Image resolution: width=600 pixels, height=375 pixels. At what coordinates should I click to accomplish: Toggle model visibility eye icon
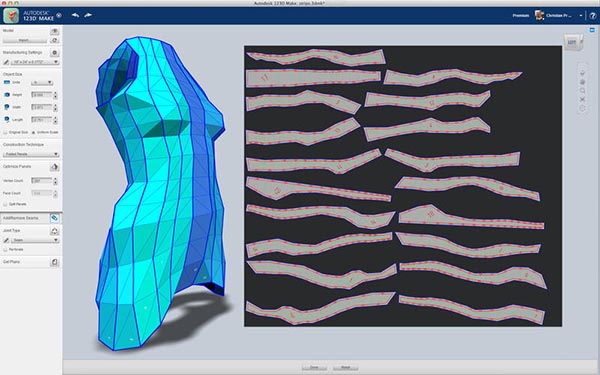[54, 31]
